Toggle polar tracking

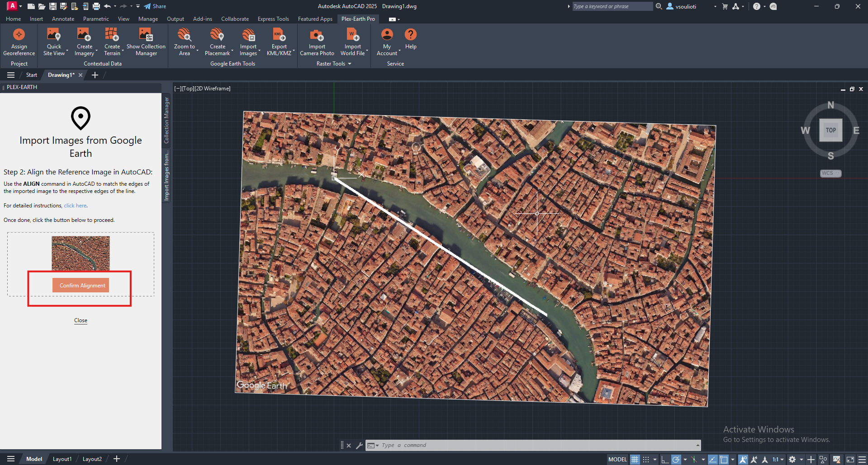676,459
